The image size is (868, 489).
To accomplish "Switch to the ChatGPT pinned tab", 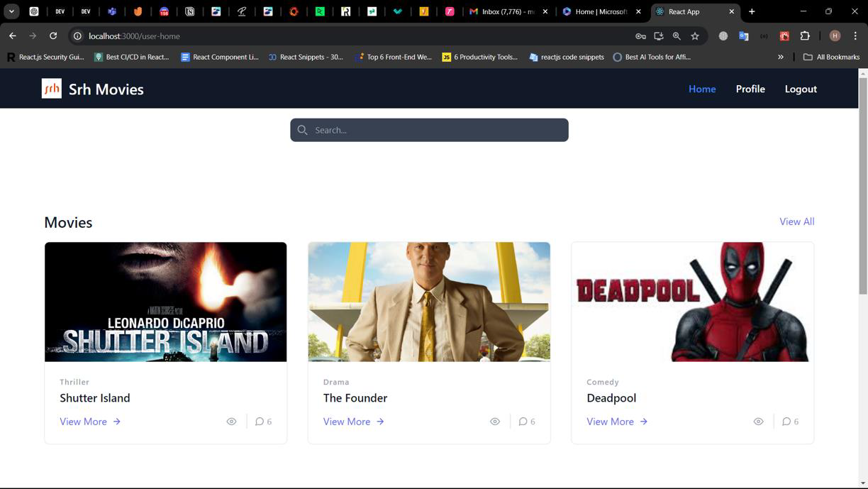I will (x=34, y=11).
